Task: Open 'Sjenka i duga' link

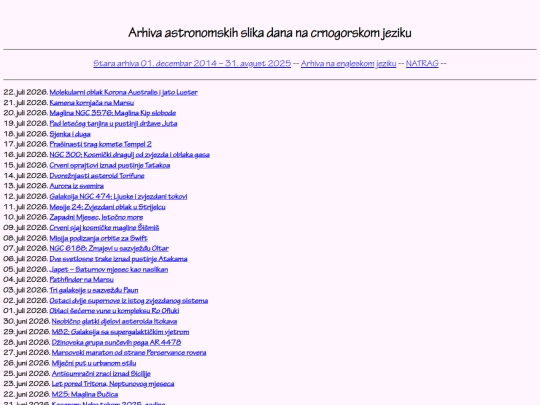Action: [70, 134]
